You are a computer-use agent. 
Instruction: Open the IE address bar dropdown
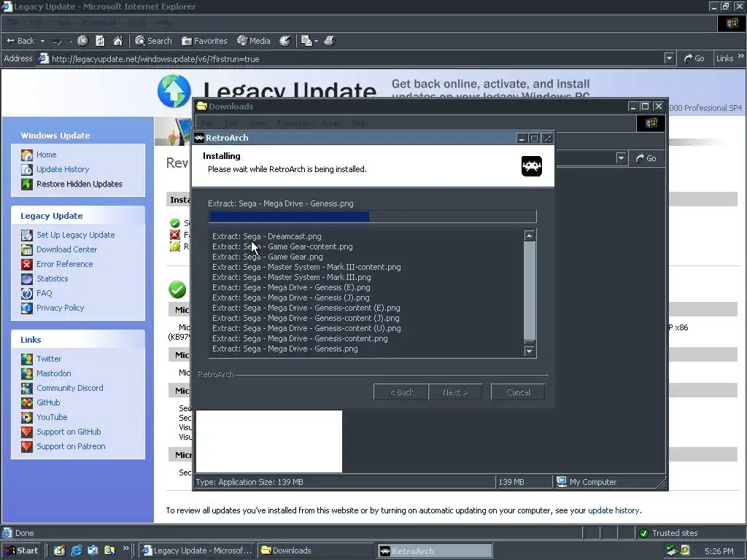[670, 58]
